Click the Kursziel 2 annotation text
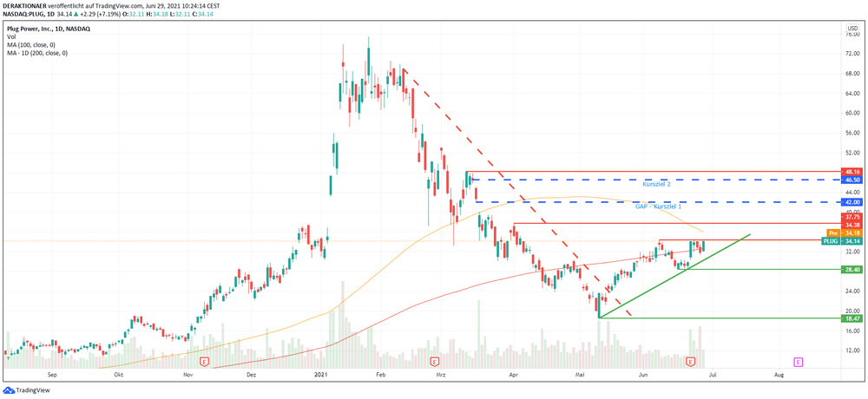The width and height of the screenshot is (868, 399). pyautogui.click(x=656, y=184)
